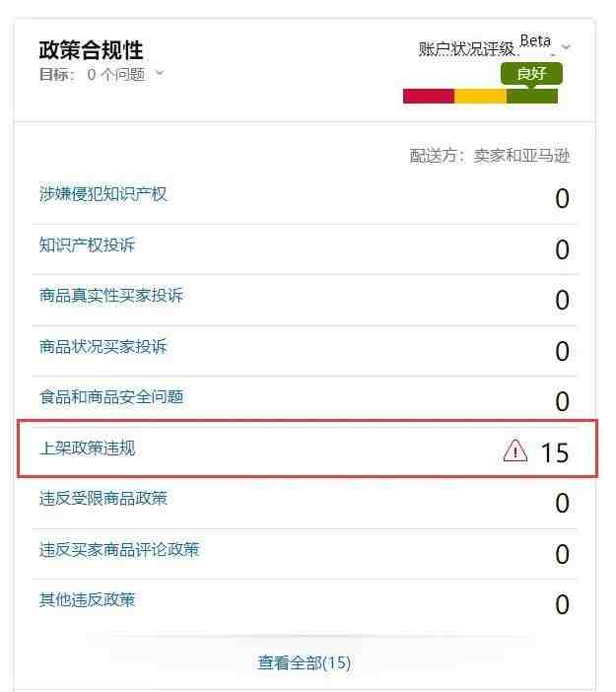The image size is (616, 692).
Task: Open 涉嫌侵犯知识产权 link
Action: coord(103,194)
